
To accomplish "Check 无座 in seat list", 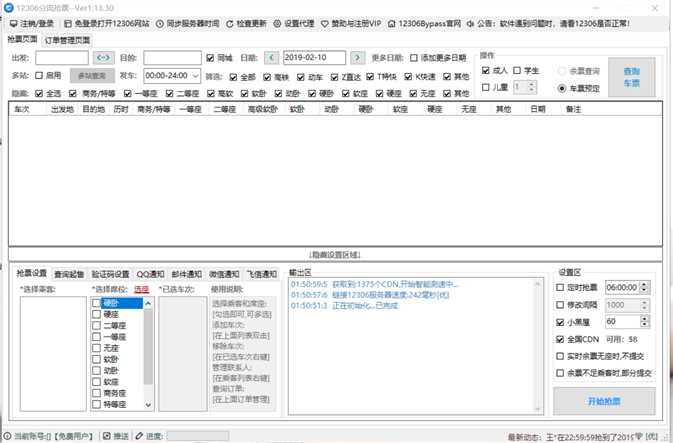I will click(x=97, y=348).
